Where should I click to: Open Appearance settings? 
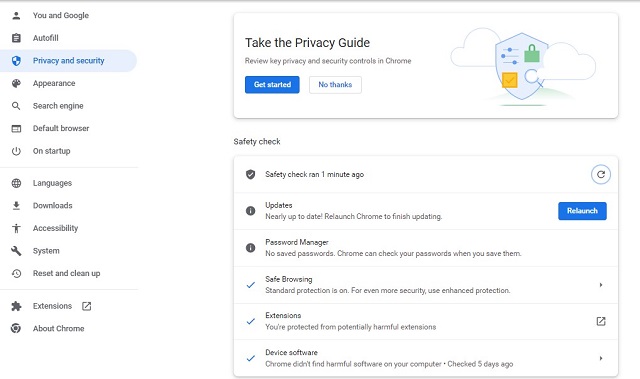pyautogui.click(x=54, y=83)
